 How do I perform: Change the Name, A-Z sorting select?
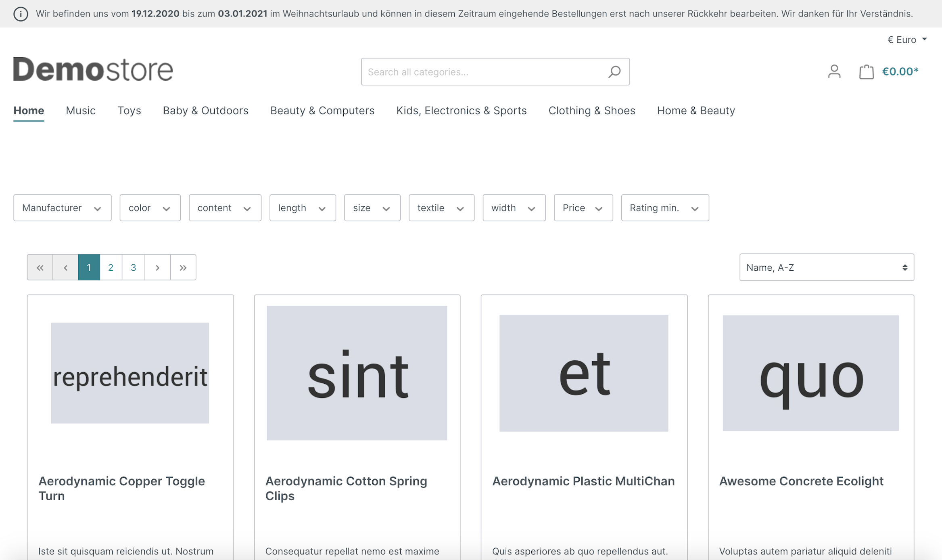826,267
